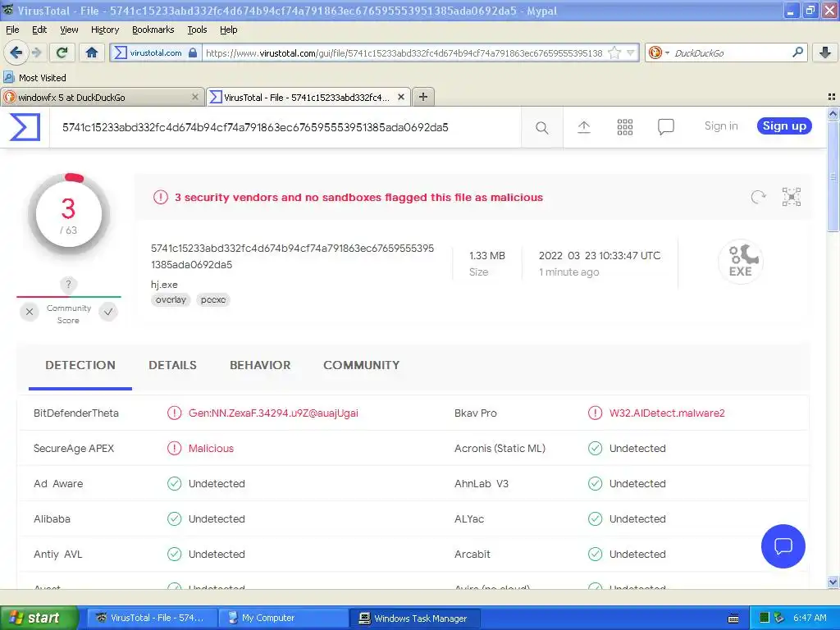Switch to Windows Task Manager taskbar button
Screen dimensions: 840x630
tap(414, 618)
